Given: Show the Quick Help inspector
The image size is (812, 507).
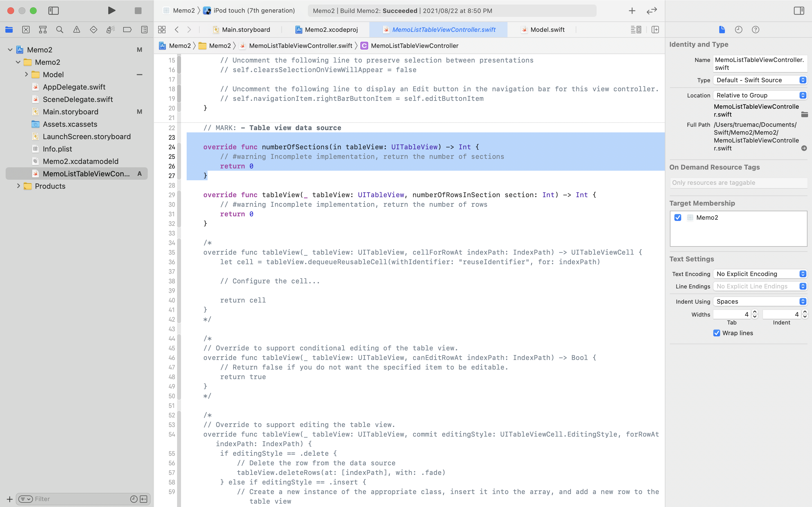Looking at the screenshot, I should pos(755,30).
